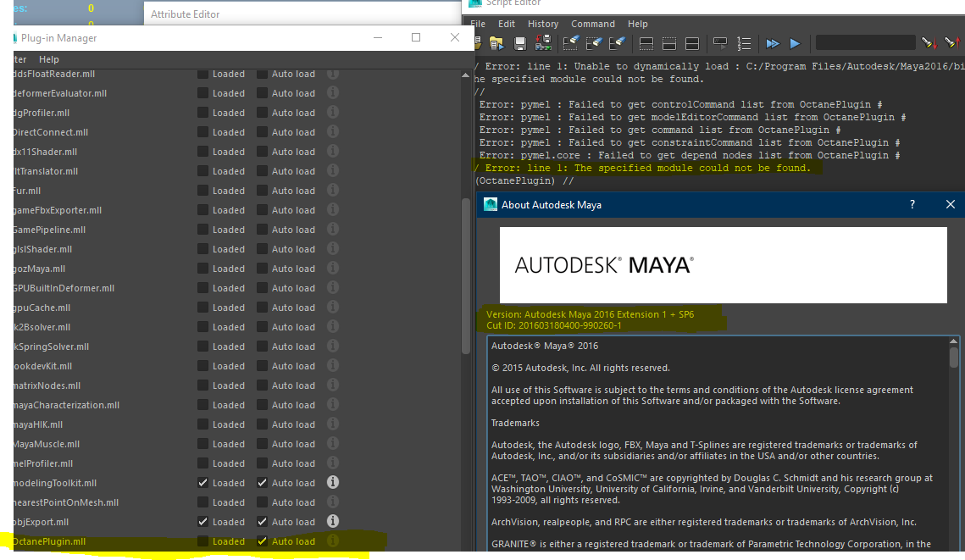Image resolution: width=965 pixels, height=560 pixels.
Task: Uncheck Auto load for modelingToolkit.mll
Action: pos(262,483)
